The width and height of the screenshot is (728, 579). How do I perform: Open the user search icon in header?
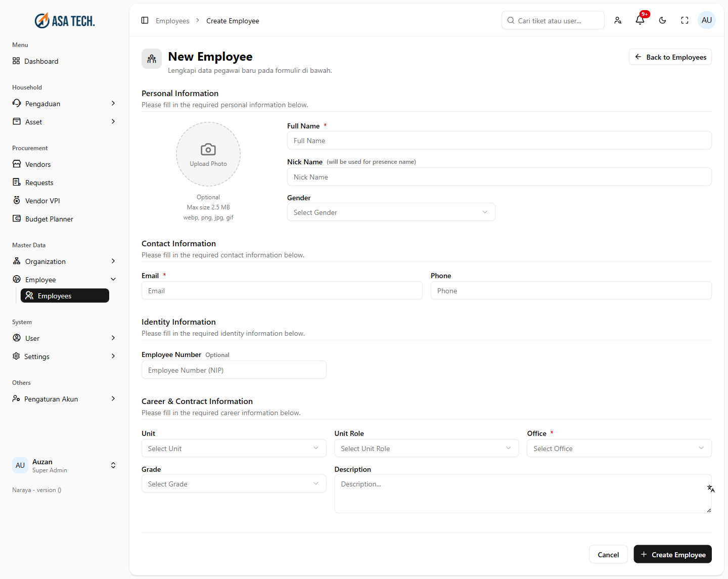click(618, 20)
